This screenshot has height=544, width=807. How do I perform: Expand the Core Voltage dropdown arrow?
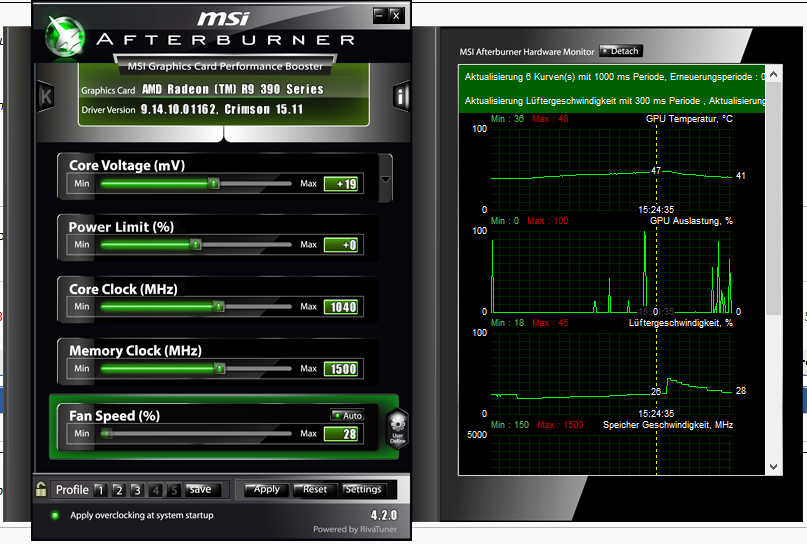[385, 179]
